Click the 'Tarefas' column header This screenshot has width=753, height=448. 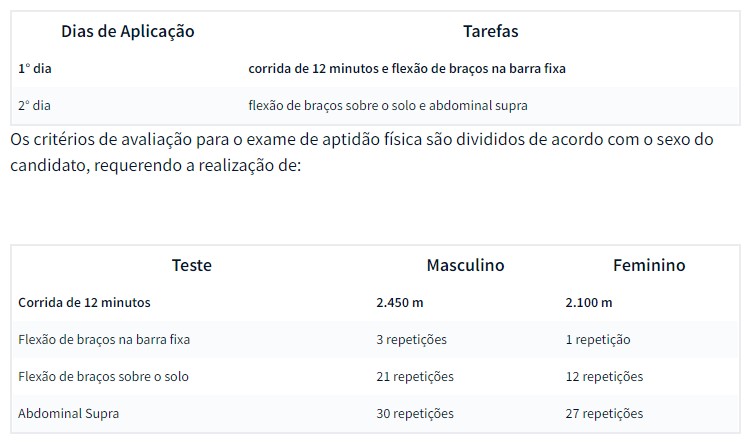pos(490,31)
